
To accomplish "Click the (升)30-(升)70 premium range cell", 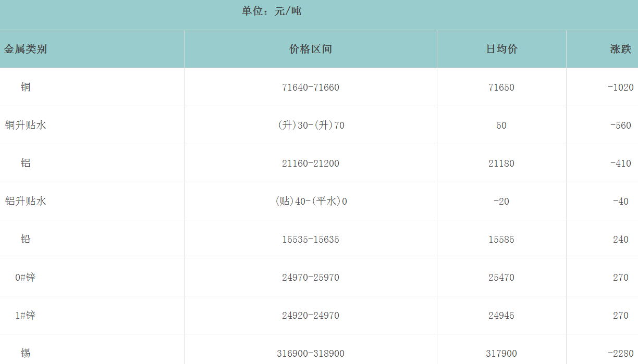I will 311,125.
